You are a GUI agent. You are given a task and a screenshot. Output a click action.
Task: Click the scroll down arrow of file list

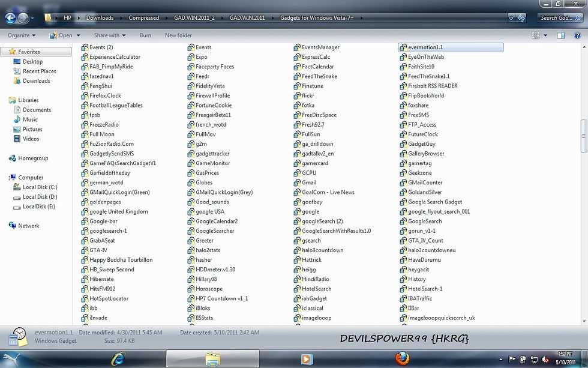[x=584, y=322]
